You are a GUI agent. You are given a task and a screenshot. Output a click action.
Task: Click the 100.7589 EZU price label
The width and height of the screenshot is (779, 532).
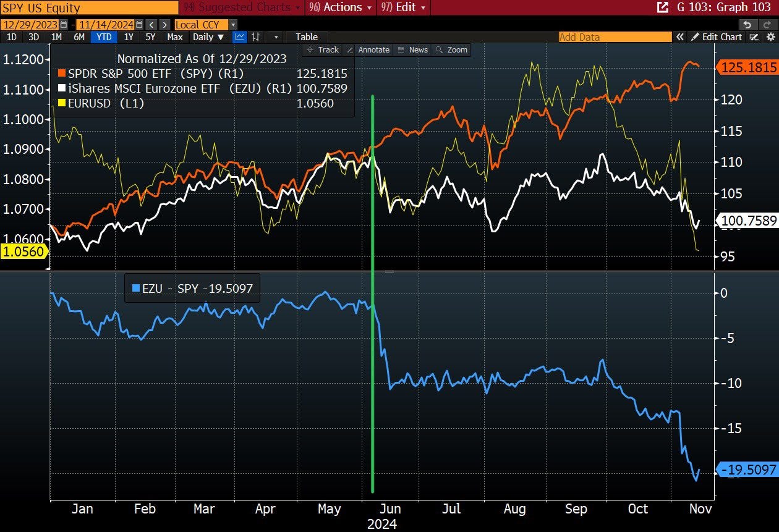748,220
